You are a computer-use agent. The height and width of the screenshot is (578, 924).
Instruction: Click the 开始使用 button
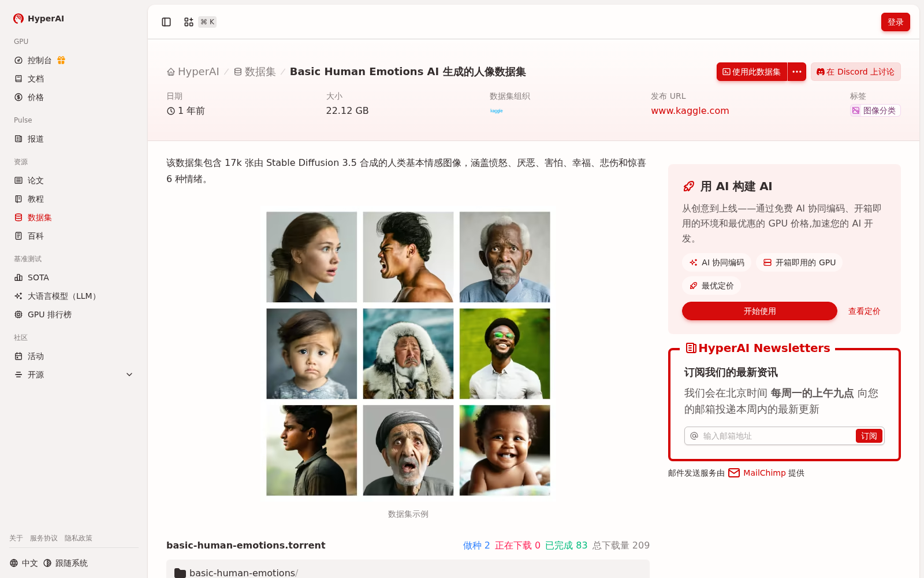click(x=759, y=311)
